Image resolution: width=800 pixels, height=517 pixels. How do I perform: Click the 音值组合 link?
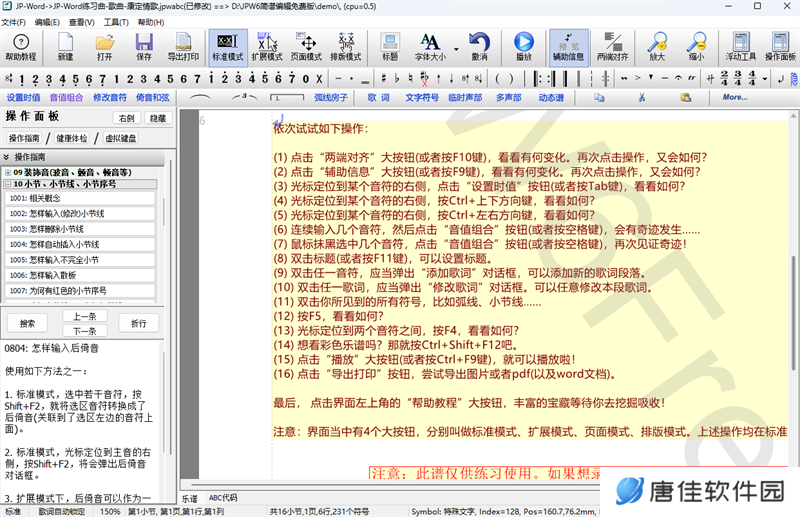(66, 97)
